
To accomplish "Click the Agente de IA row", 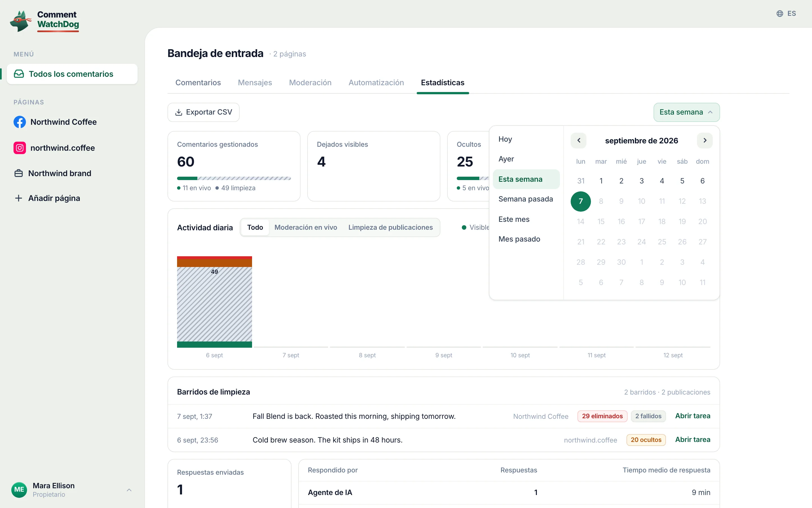I will click(x=509, y=492).
